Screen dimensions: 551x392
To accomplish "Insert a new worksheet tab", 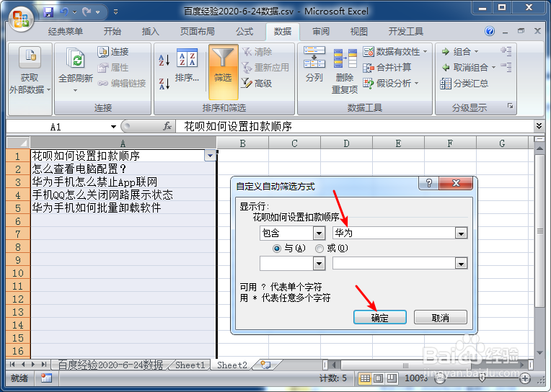I will [265, 365].
